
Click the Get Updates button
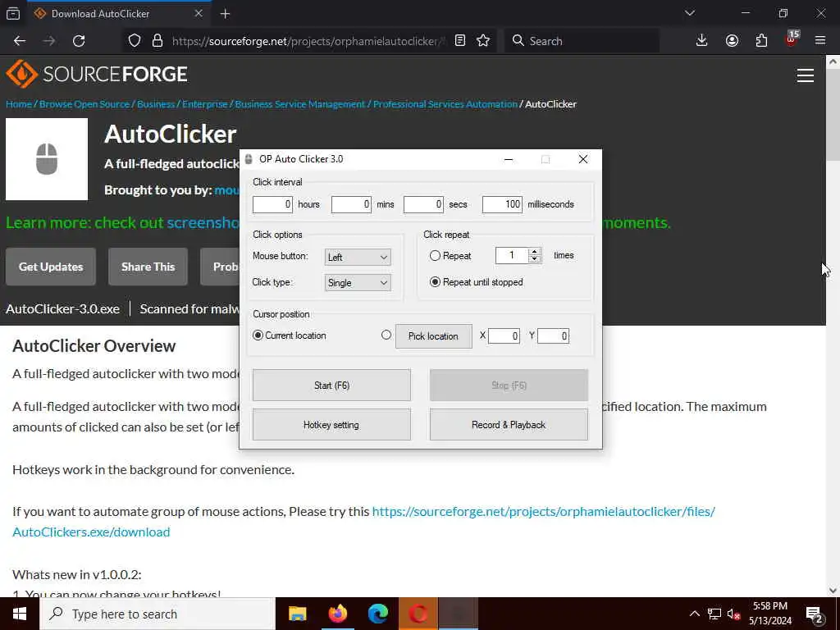click(x=51, y=267)
